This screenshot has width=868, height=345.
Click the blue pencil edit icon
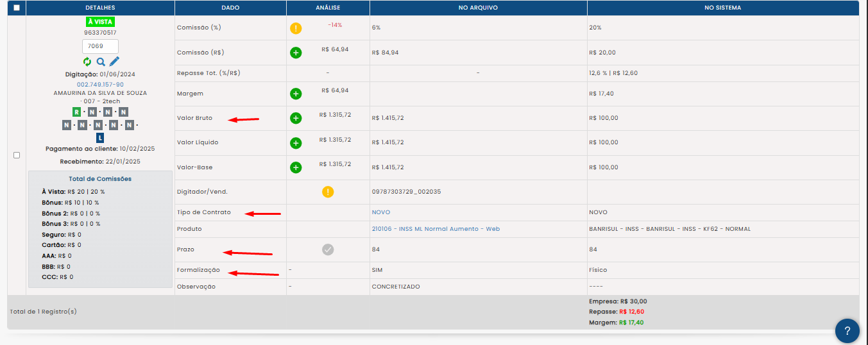tap(114, 62)
